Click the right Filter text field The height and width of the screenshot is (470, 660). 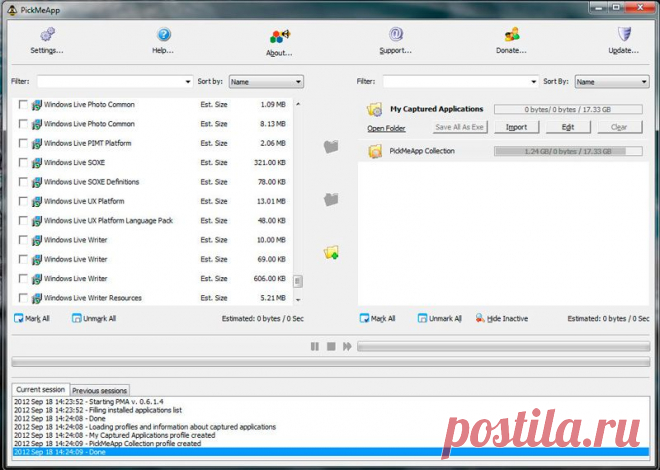point(456,82)
